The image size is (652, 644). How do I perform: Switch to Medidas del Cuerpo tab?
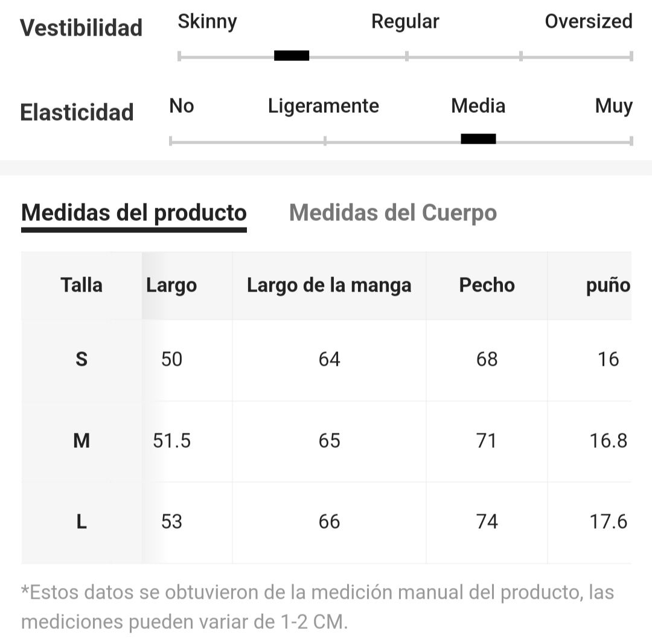click(393, 213)
